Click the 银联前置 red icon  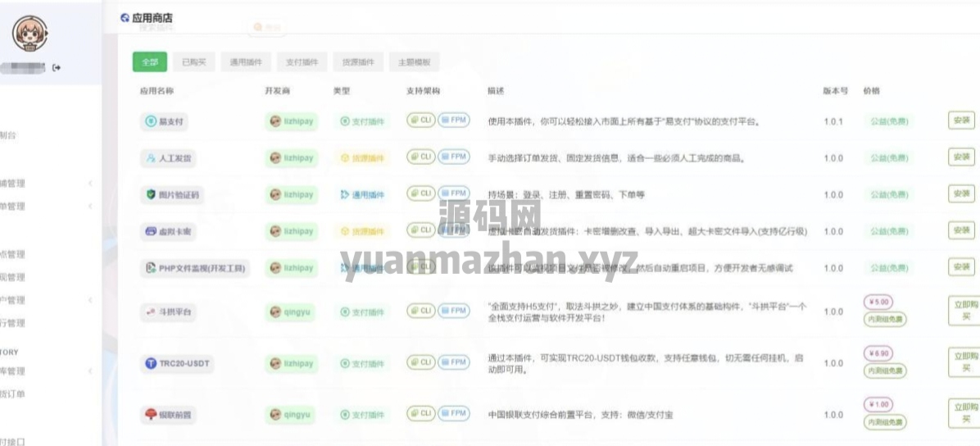coord(151,415)
